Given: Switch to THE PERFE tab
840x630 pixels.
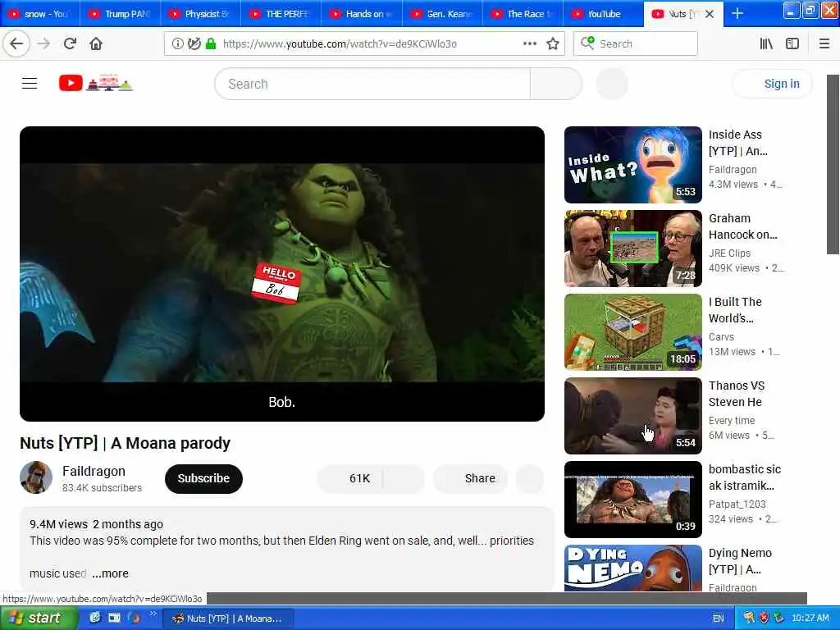Looking at the screenshot, I should [281, 14].
